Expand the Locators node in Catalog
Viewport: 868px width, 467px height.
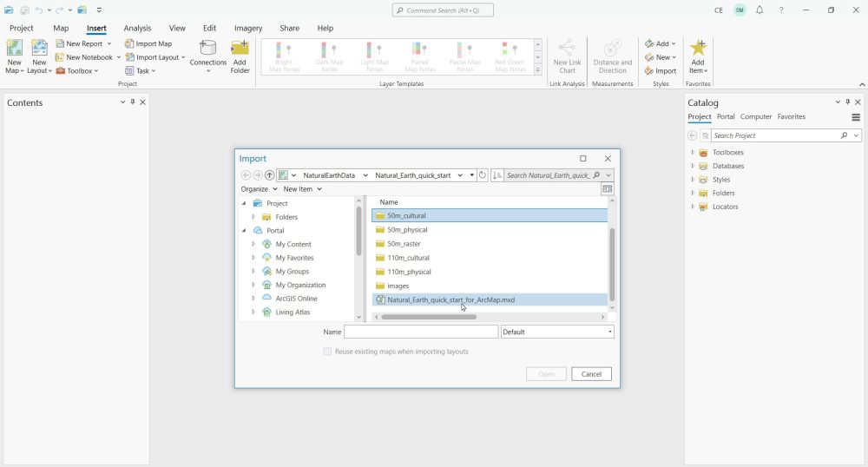click(693, 207)
